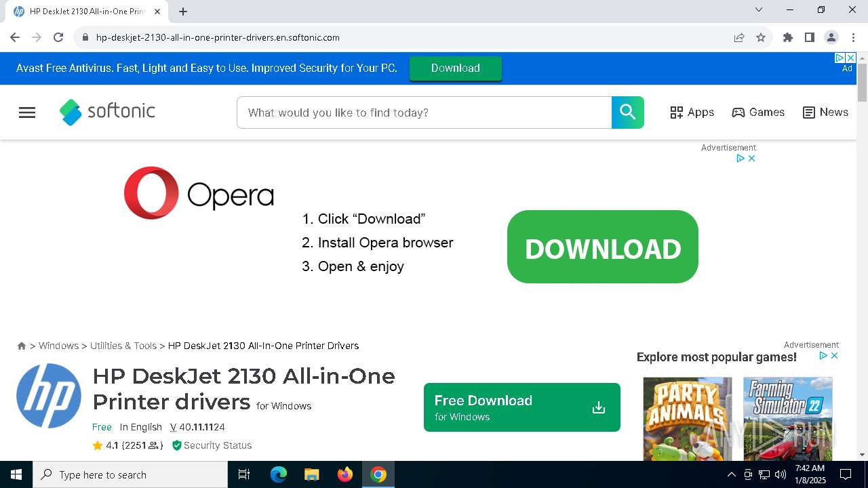Click Free Download for Windows button
Image resolution: width=868 pixels, height=488 pixels.
(522, 407)
